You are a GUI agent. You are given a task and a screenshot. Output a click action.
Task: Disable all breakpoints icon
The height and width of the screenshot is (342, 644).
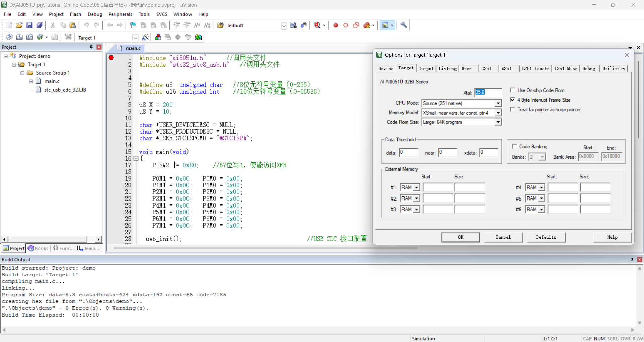click(x=356, y=25)
